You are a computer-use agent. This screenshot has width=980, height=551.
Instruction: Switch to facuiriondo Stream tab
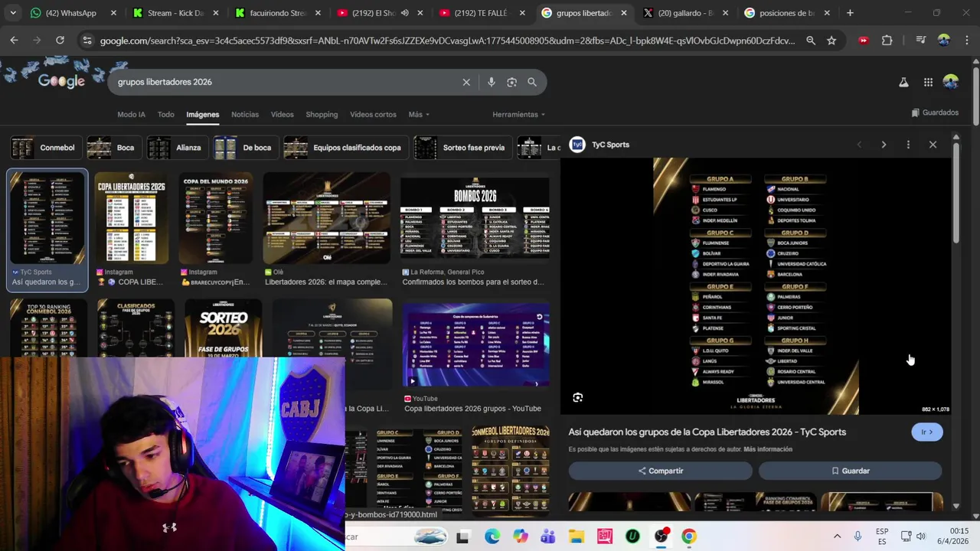pos(279,13)
